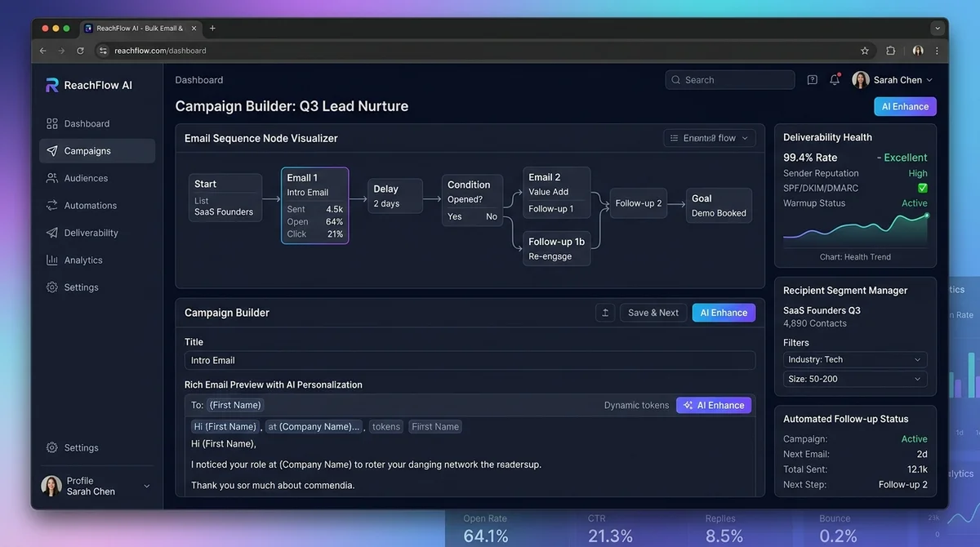Click the Next Step Follow-up 2 value
The width and height of the screenshot is (980, 547).
tap(902, 485)
